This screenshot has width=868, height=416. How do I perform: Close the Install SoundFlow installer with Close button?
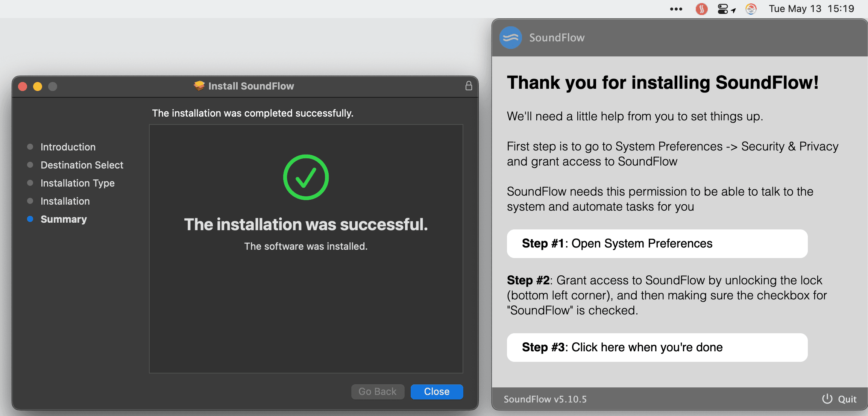(437, 392)
